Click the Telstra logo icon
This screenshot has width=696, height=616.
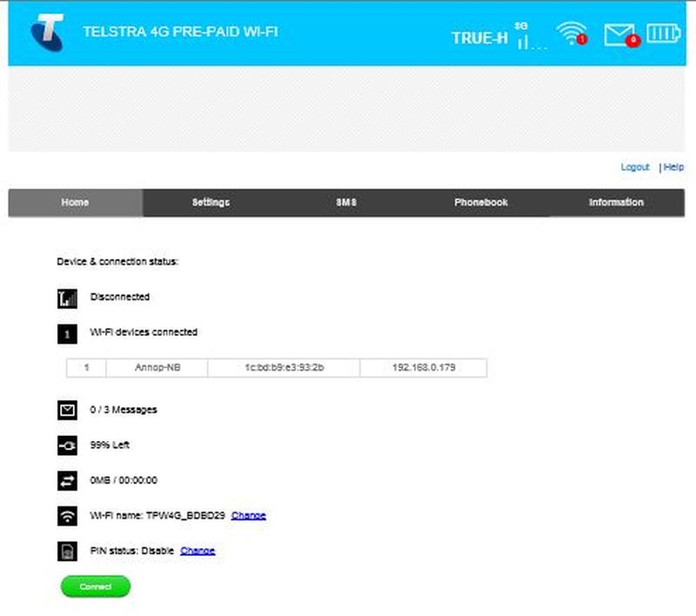pos(48,32)
